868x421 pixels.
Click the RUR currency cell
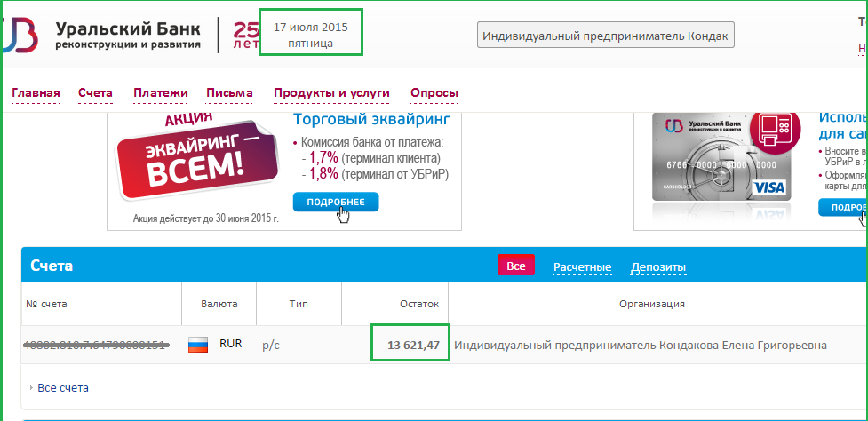(230, 344)
